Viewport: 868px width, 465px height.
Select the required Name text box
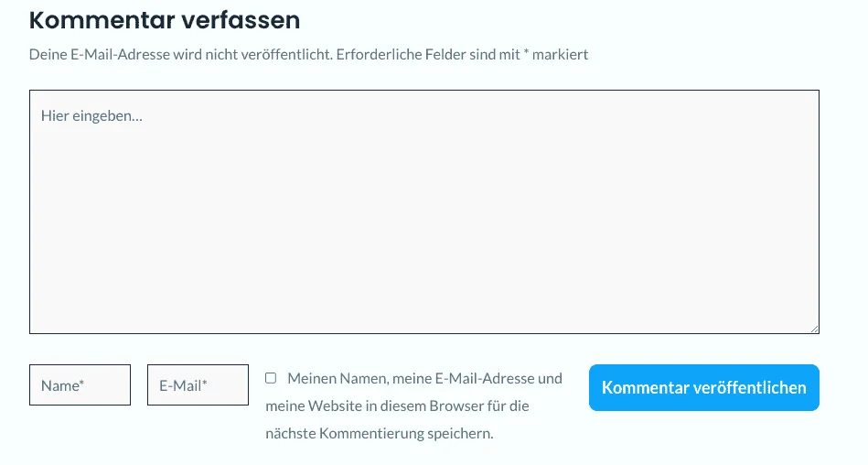click(x=80, y=385)
